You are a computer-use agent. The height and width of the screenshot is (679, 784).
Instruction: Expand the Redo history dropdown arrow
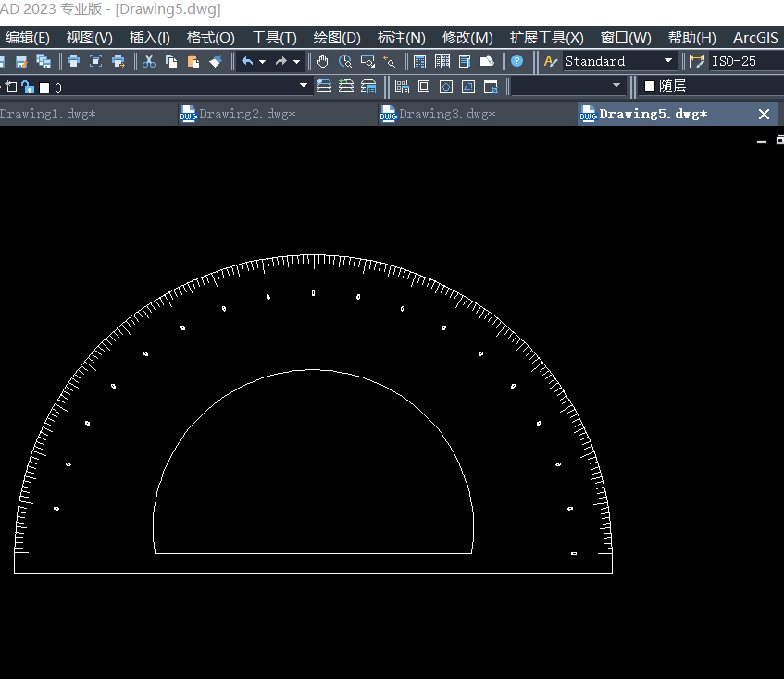(x=296, y=62)
